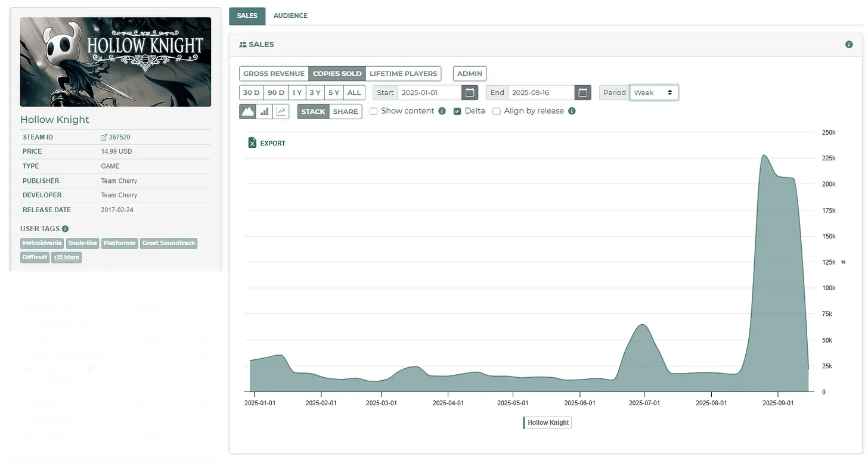The width and height of the screenshot is (868, 466).
Task: Enable the Show content checkbox
Action: click(374, 111)
